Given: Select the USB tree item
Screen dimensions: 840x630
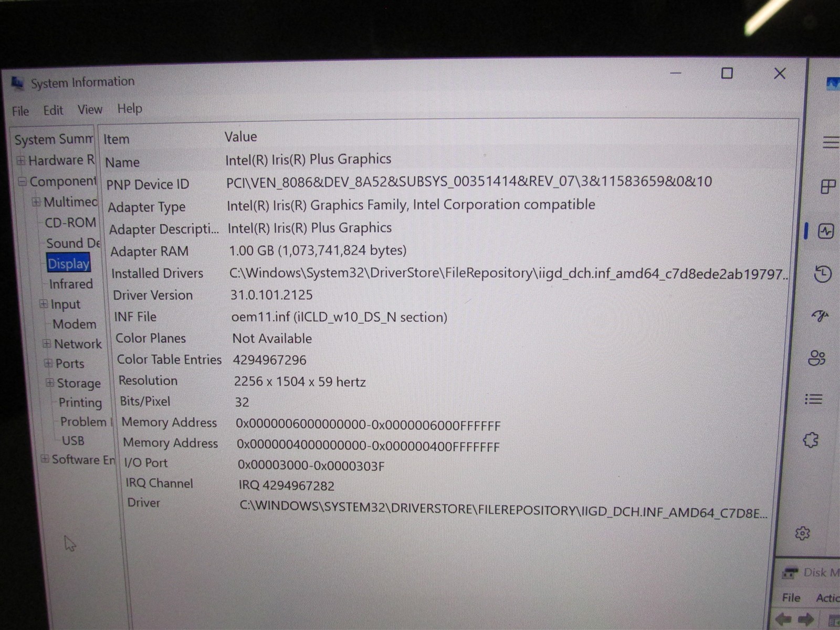Looking at the screenshot, I should (73, 441).
